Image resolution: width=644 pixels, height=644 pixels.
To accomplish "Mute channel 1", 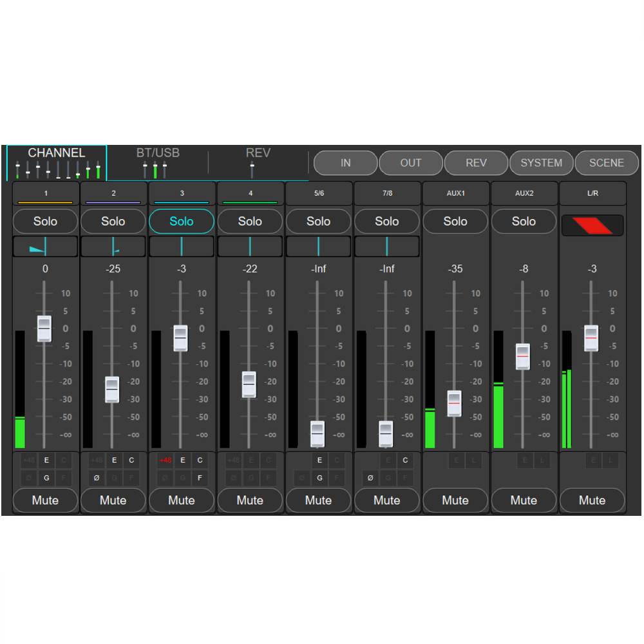I will 45,500.
